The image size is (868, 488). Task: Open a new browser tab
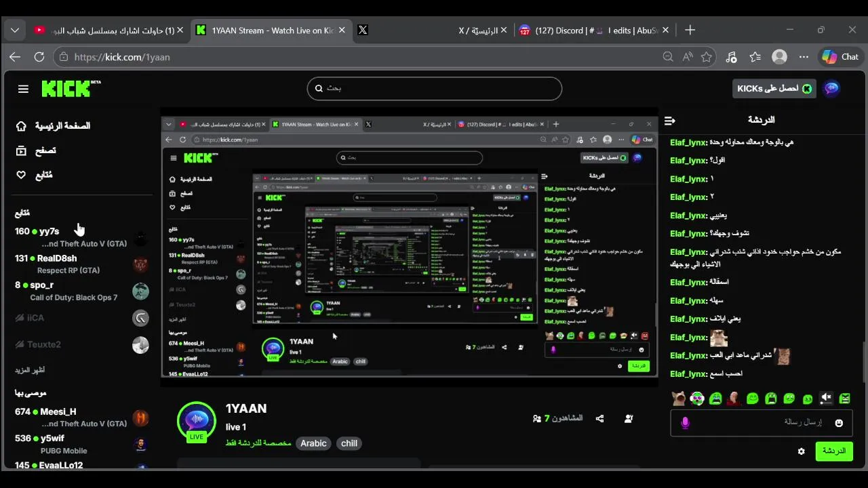(690, 30)
